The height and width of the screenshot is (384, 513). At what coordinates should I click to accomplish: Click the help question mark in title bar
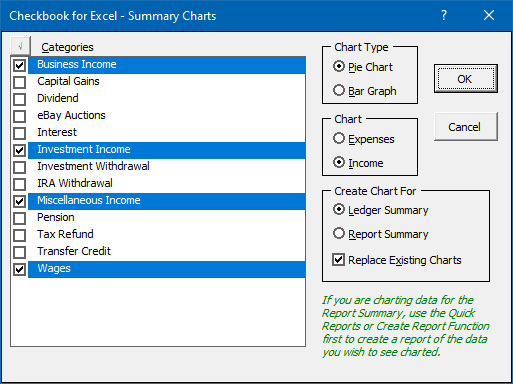(444, 15)
